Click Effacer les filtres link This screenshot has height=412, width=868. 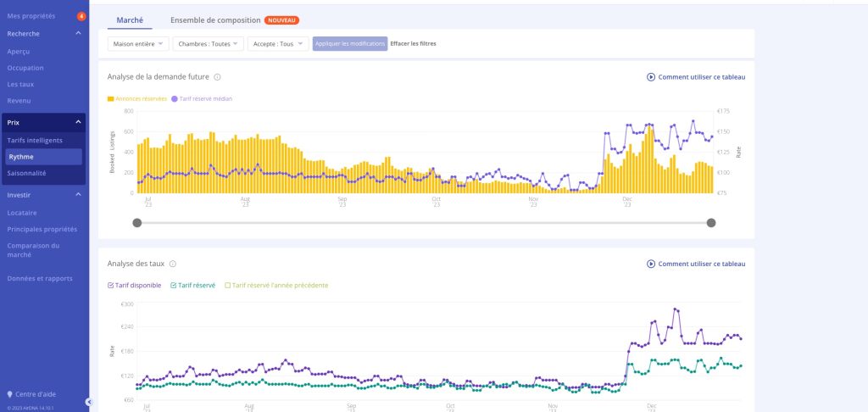[x=413, y=43]
